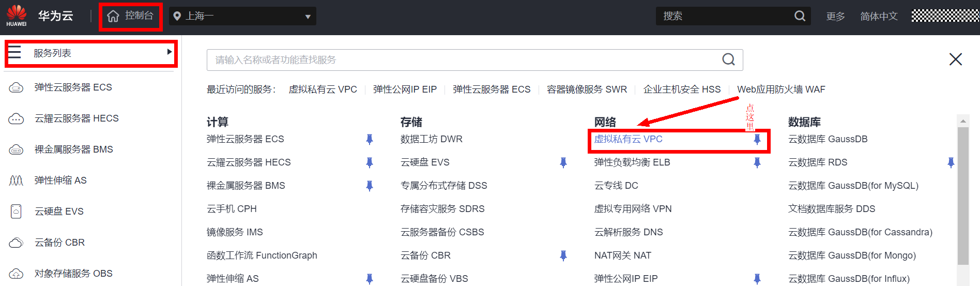Open 存储容灾服务 SDRS service

point(442,209)
